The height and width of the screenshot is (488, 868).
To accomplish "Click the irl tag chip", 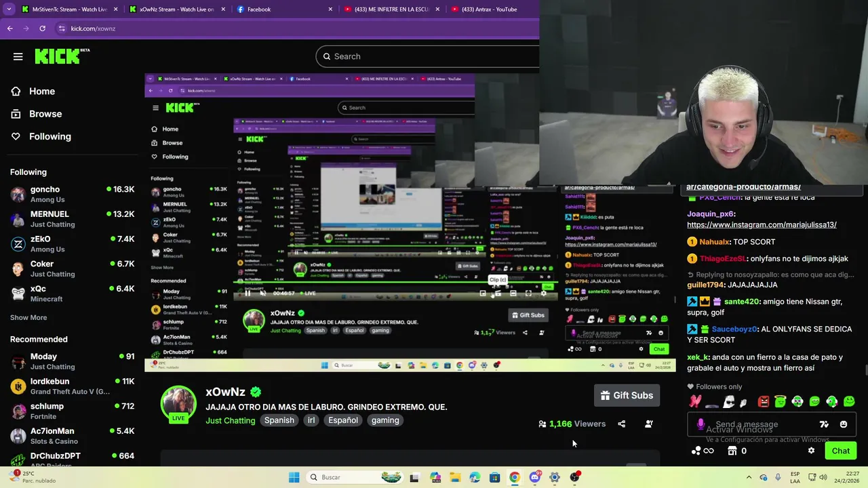I will (311, 420).
